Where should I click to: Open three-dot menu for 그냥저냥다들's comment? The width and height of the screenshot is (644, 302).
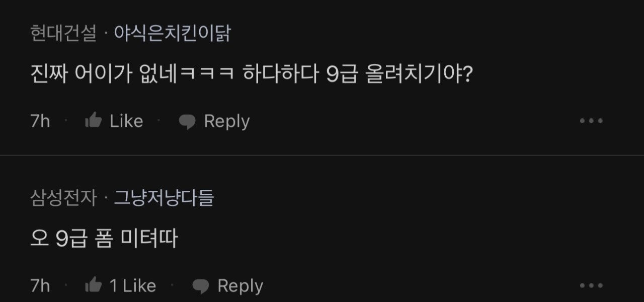(591, 285)
